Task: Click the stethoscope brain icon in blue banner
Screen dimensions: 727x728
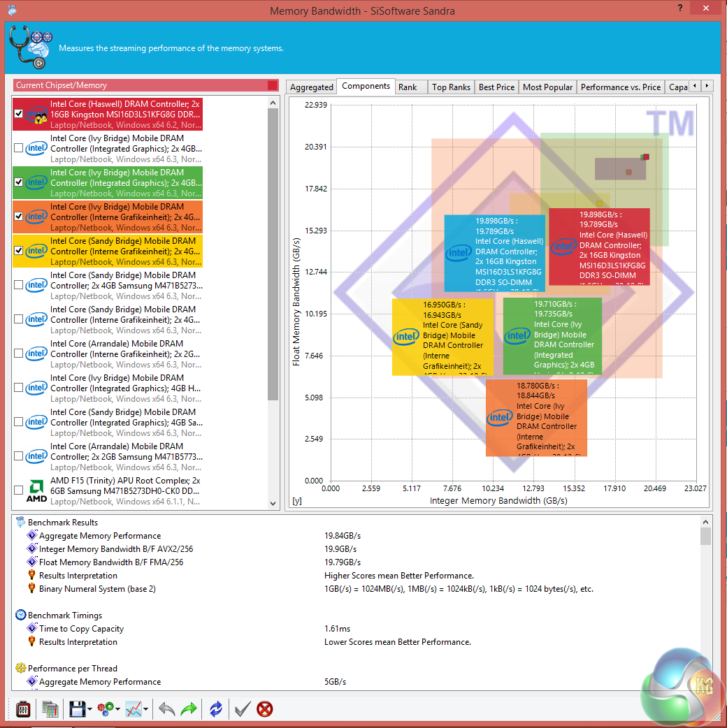Action: (31, 48)
